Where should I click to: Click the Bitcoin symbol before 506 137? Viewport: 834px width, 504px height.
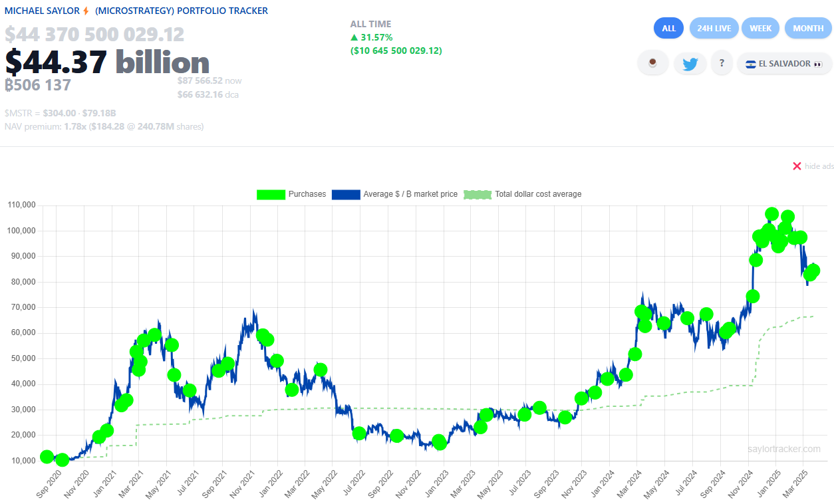tap(9, 85)
